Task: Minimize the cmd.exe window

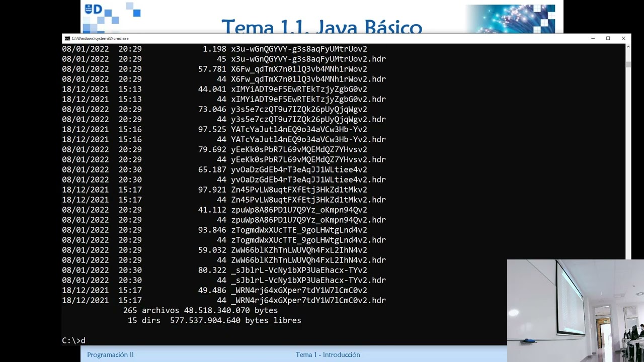Action: [593, 39]
